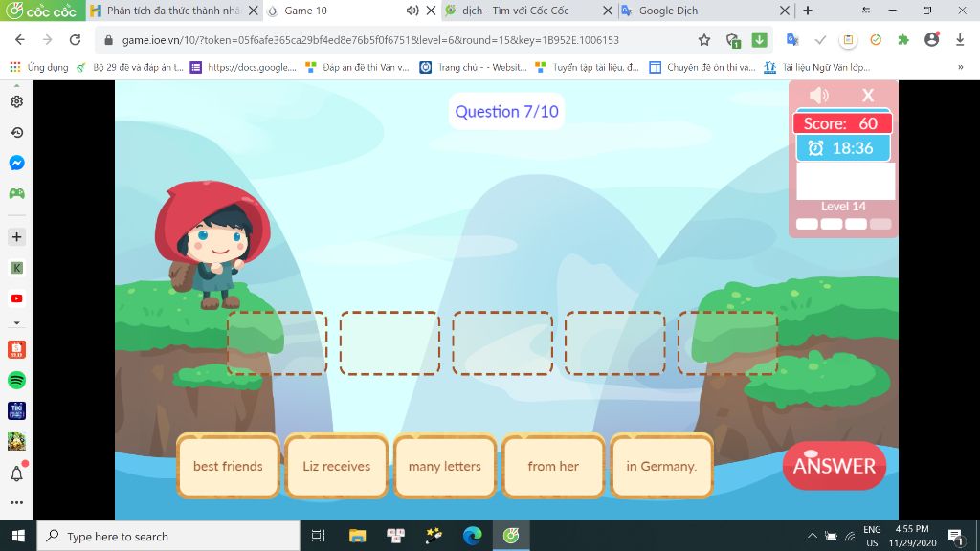Open 'Tài liệu Ngữ Văn lớp' bookmark
Viewport: 980px width, 551px height.
tap(817, 67)
